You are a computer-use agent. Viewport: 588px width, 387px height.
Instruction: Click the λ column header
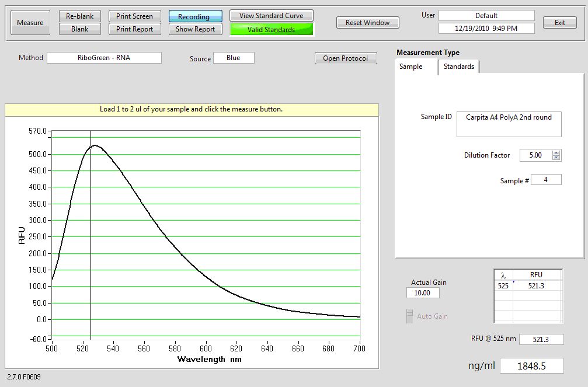503,276
